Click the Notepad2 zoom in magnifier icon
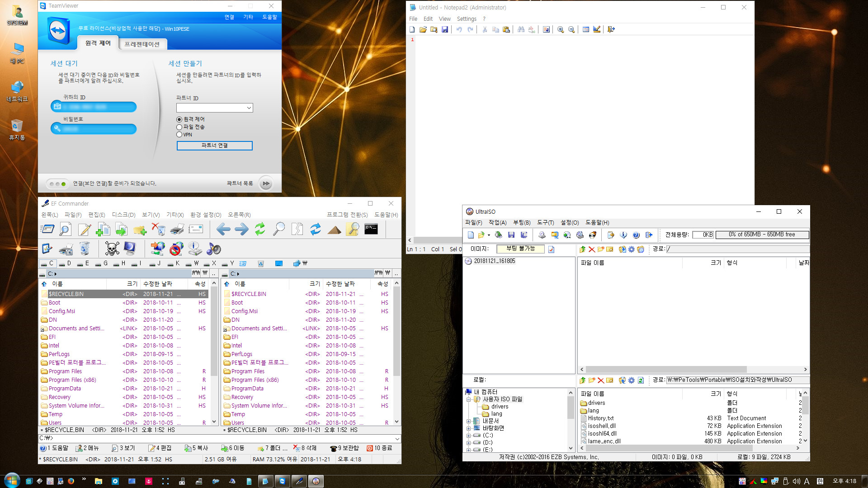 pyautogui.click(x=561, y=29)
